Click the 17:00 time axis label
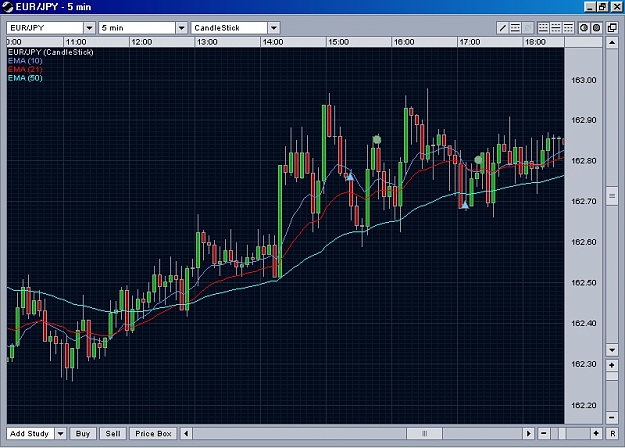 [x=470, y=42]
